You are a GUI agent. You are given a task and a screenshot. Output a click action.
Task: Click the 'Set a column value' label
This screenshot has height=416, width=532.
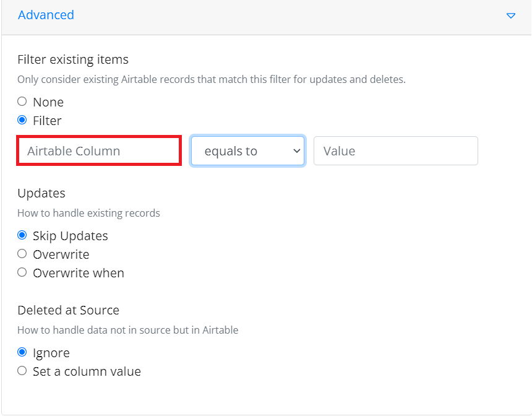[x=87, y=371]
